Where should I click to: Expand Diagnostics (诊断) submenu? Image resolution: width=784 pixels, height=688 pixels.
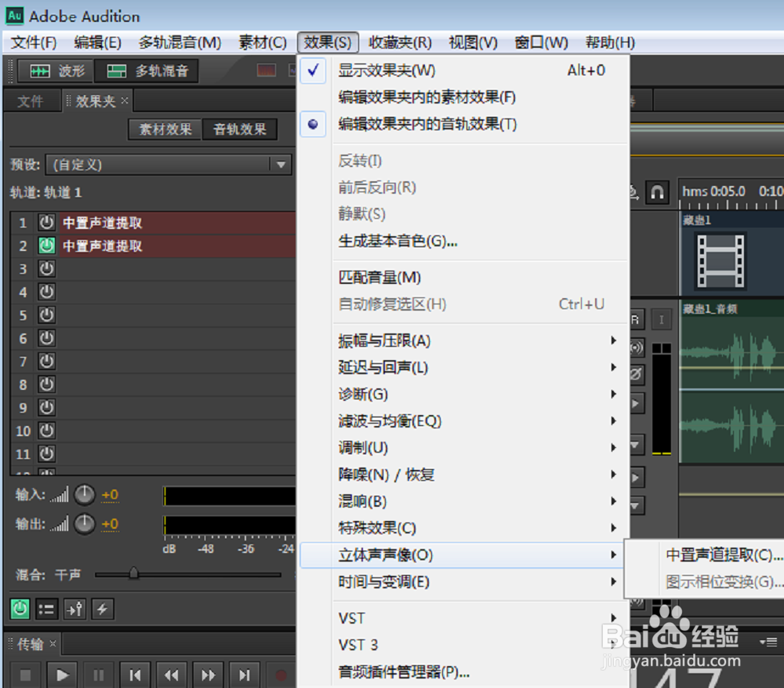tap(463, 395)
